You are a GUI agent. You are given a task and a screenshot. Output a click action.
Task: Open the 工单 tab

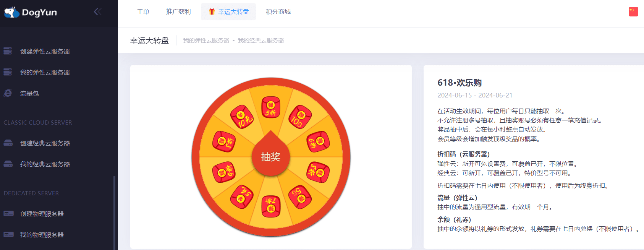point(143,12)
